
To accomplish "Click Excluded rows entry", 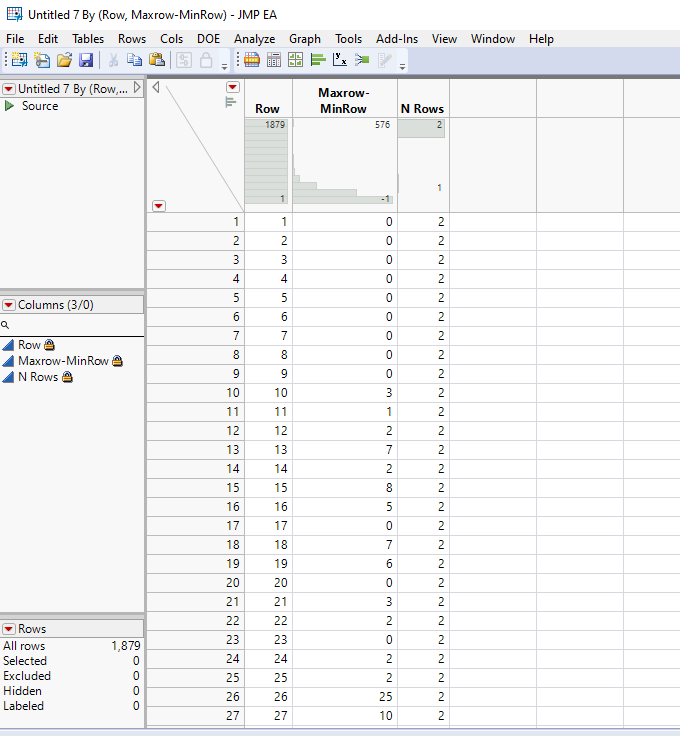I will 71,676.
